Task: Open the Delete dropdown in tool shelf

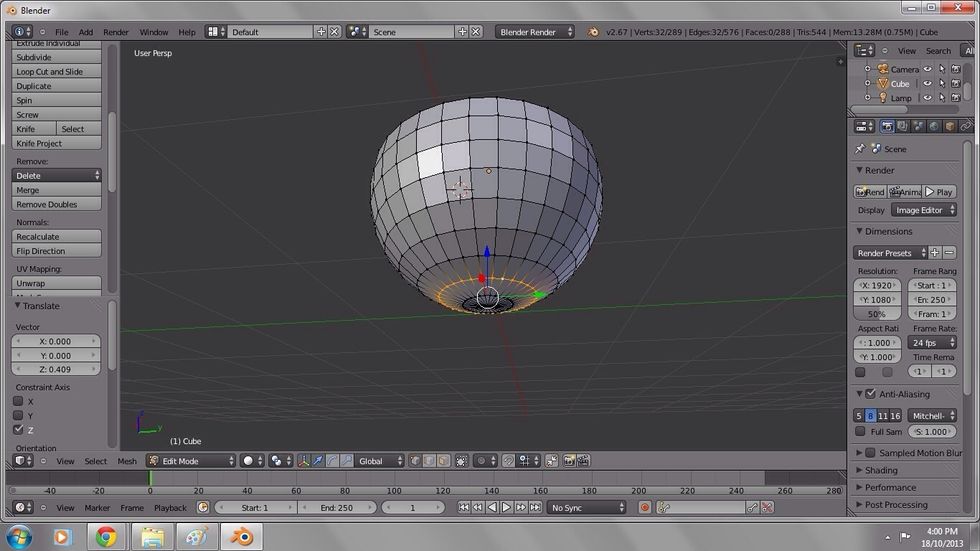Action: [56, 176]
